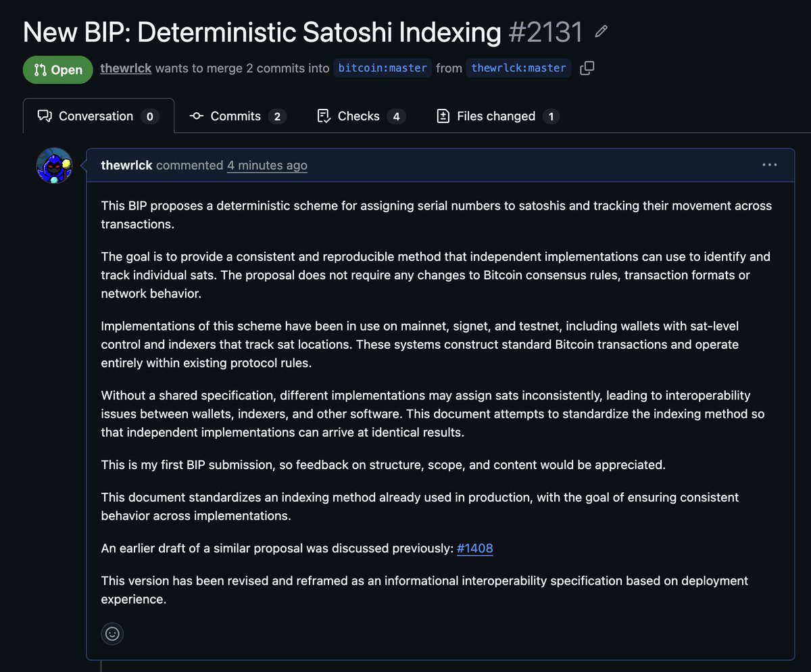Switch to the Commits tab
The height and width of the screenshot is (672, 811).
point(238,116)
